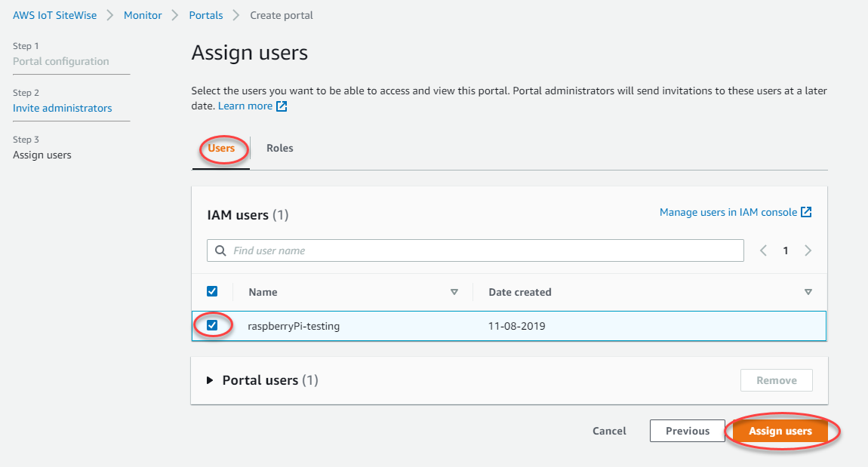This screenshot has height=467, width=868.
Task: Click the Assign users button
Action: [781, 431]
